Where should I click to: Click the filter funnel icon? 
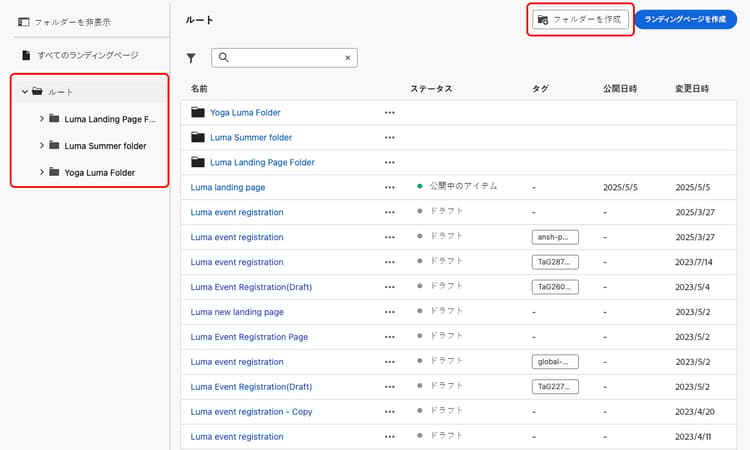[x=191, y=58]
